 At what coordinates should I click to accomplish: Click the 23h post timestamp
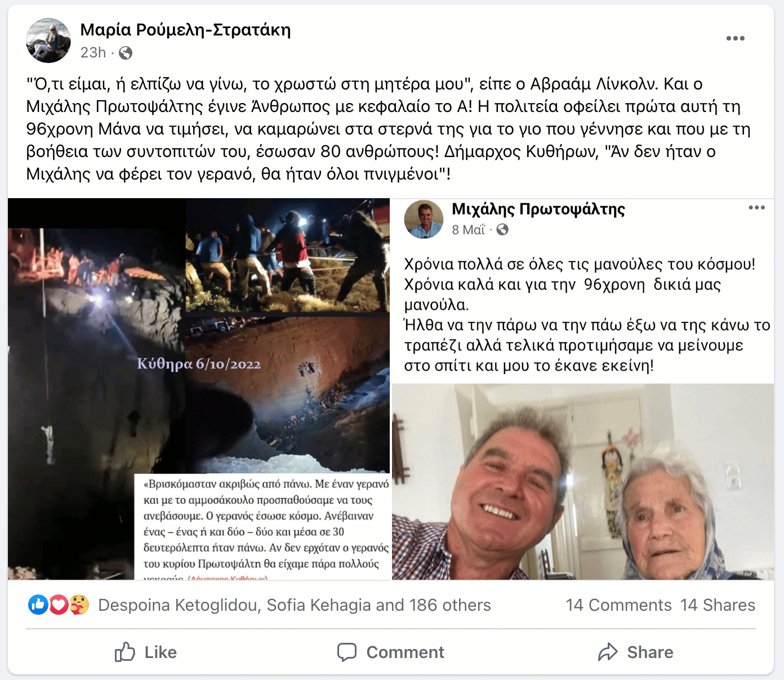93,53
